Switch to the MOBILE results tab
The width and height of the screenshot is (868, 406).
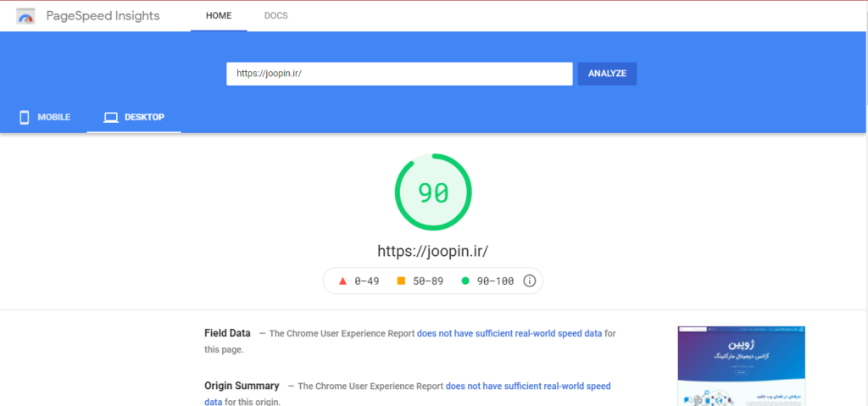pos(44,118)
